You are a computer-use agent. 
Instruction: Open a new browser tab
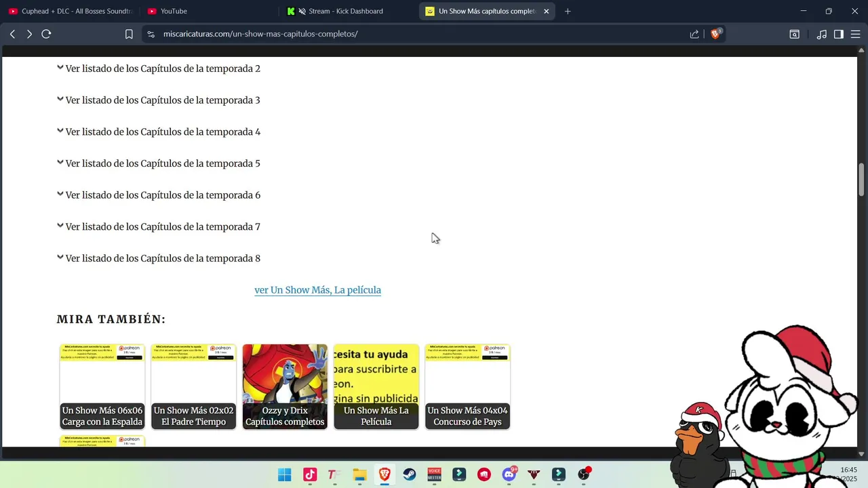pos(568,11)
